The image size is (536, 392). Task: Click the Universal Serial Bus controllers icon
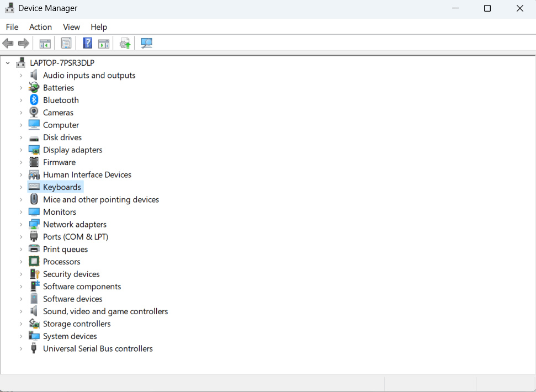[x=34, y=348]
